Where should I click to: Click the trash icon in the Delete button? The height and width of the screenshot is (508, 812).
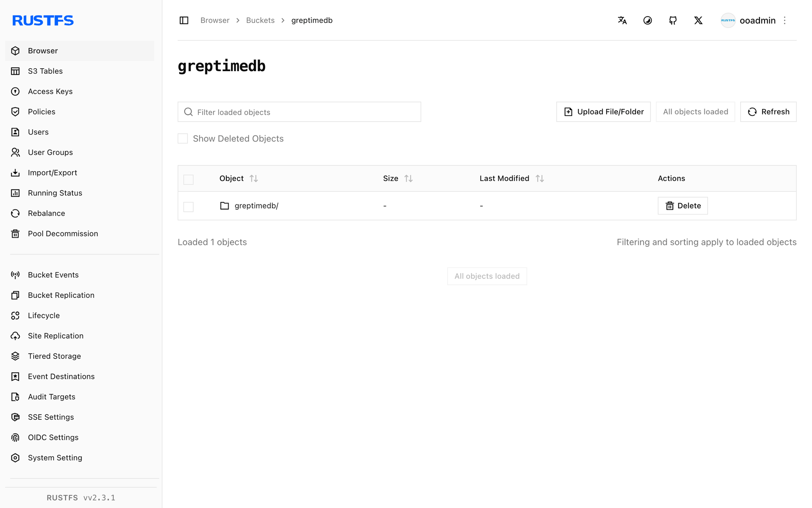[669, 206]
